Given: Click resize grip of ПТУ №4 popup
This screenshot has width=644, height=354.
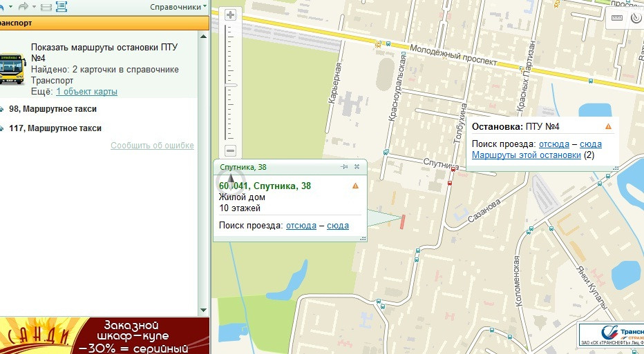Looking at the screenshot, I should 616,168.
